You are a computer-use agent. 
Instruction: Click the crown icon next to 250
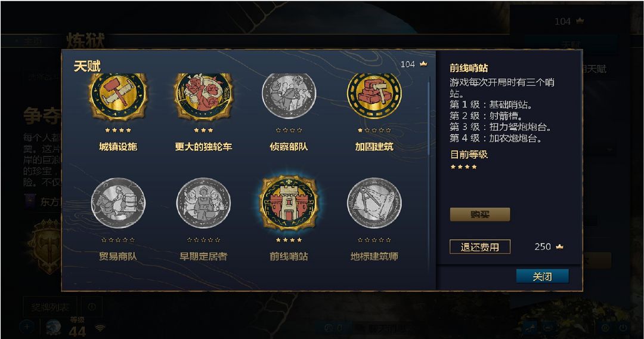point(559,246)
